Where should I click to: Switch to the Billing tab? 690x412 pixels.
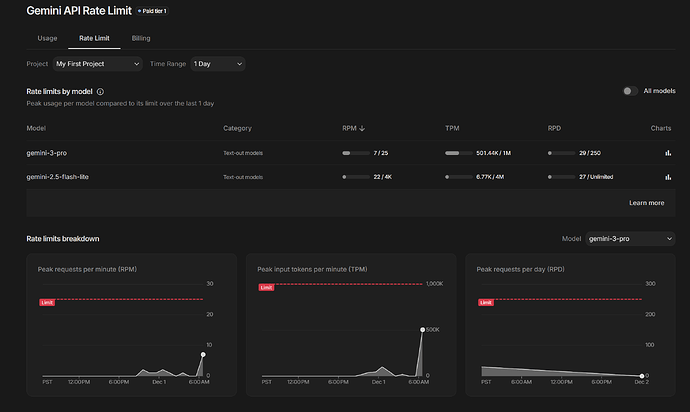click(141, 38)
